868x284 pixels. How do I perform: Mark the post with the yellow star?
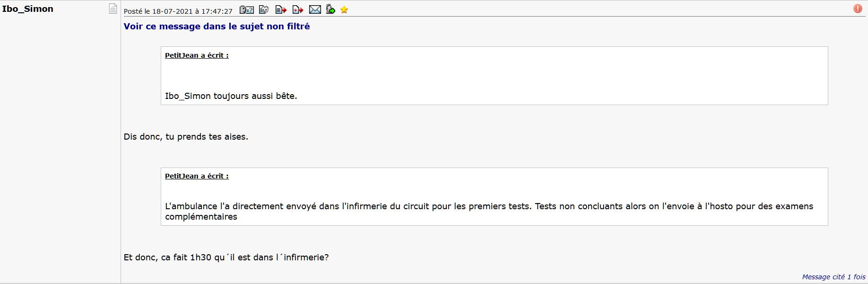pyautogui.click(x=344, y=10)
